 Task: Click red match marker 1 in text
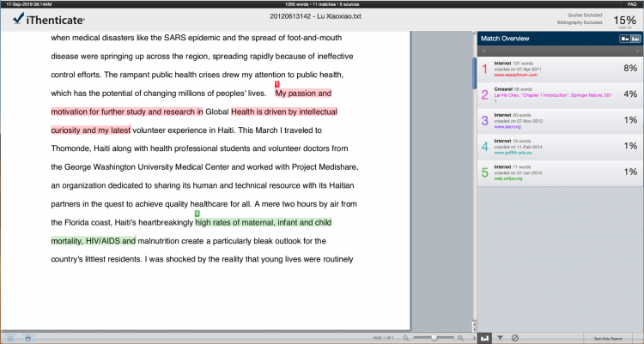click(x=276, y=84)
